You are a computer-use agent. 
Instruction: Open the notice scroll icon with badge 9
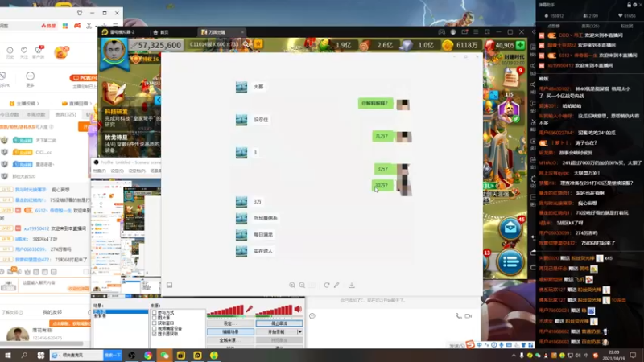511,76
